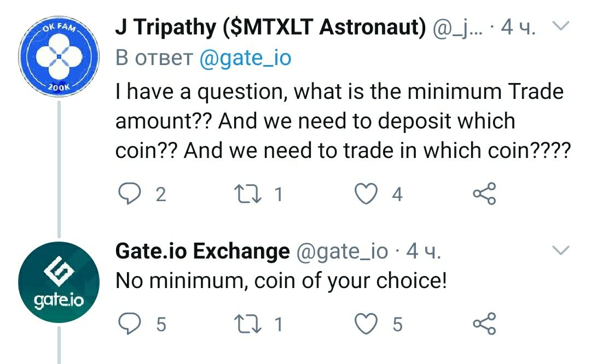This screenshot has height=364, width=591.
Task: Click J Tripathy's truncated @_j… handle
Action: point(457,28)
